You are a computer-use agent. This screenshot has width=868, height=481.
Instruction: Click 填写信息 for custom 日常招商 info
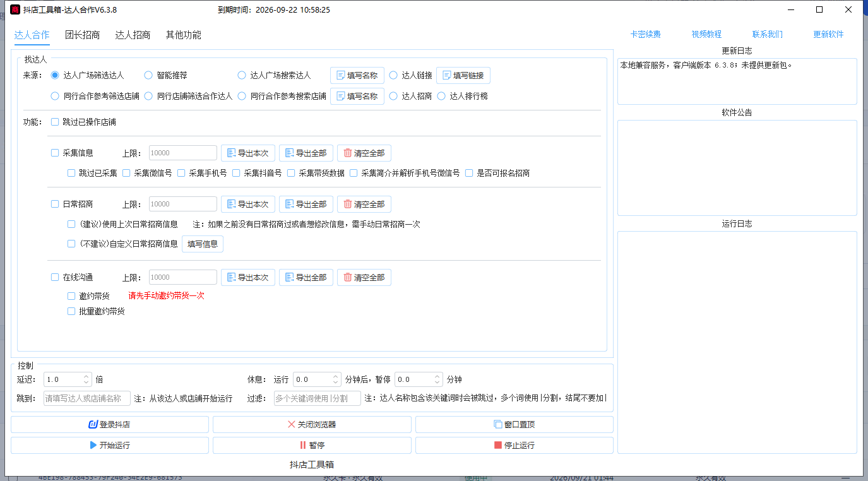pos(203,244)
